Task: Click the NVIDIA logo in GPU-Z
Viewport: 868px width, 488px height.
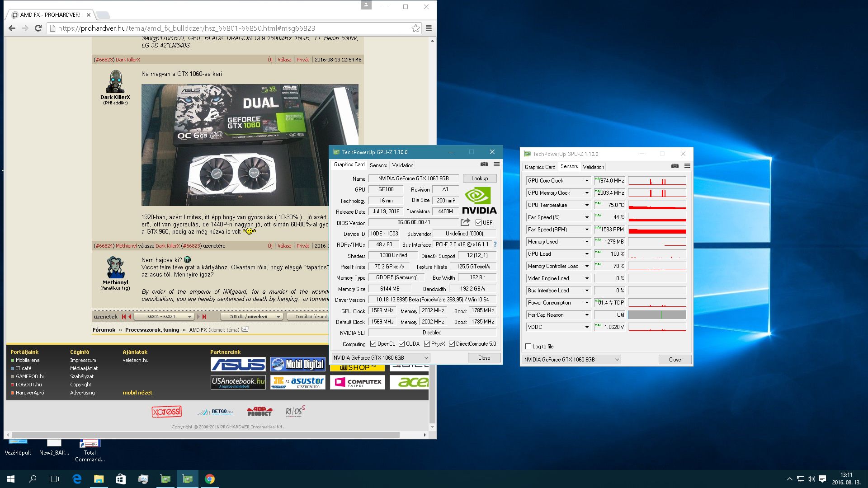Action: [x=479, y=201]
